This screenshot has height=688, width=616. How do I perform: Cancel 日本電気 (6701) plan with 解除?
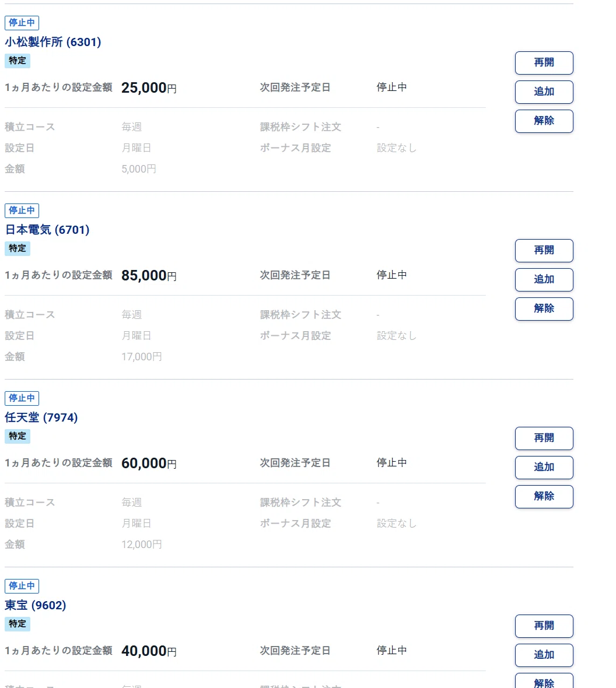pos(544,309)
